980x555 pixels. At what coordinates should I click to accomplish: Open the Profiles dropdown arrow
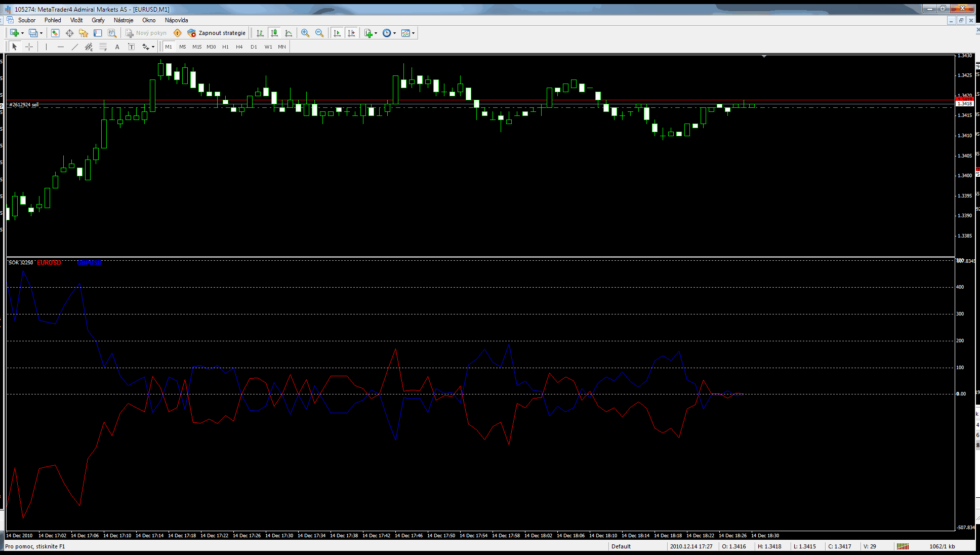(42, 33)
